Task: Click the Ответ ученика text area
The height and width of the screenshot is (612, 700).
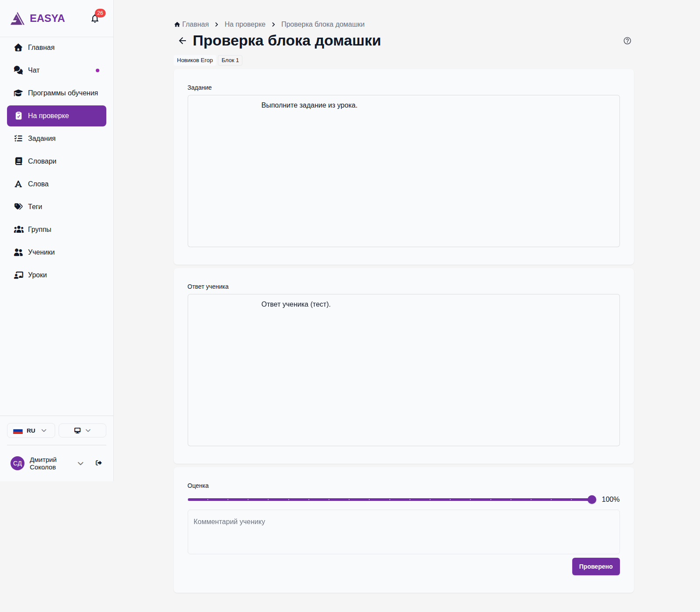Action: [x=403, y=370]
